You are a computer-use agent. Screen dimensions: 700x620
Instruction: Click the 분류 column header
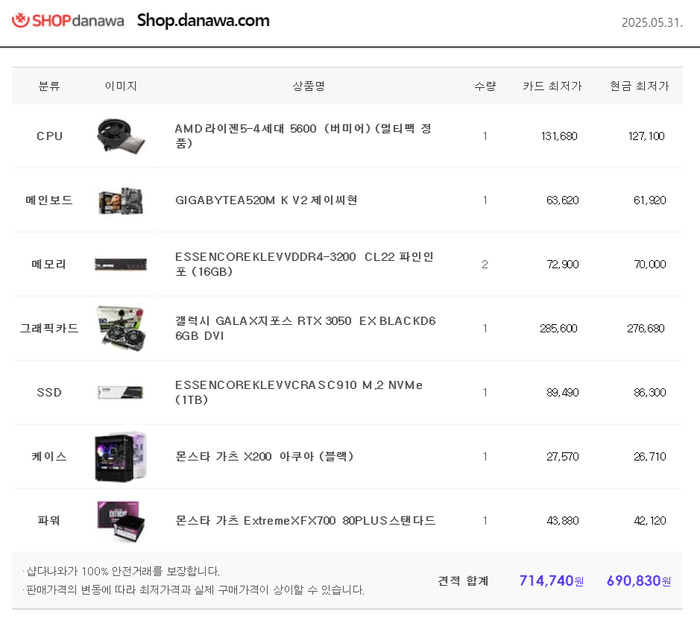pos(49,86)
